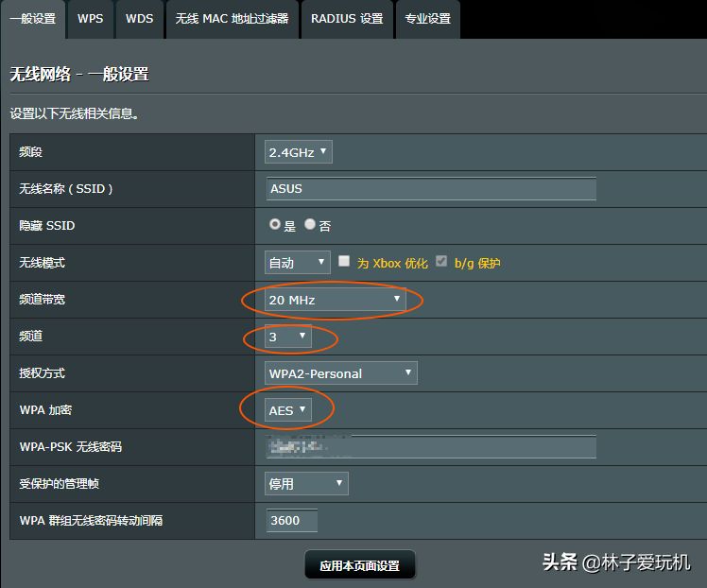Screen dimensions: 707x588
Task: Switch to the WDS tab
Action: click(139, 19)
